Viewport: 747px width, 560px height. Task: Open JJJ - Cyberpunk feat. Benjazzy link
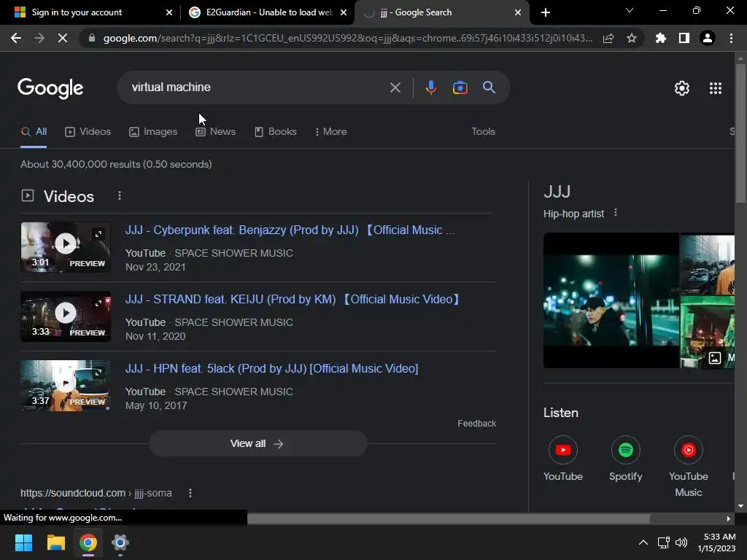click(290, 230)
